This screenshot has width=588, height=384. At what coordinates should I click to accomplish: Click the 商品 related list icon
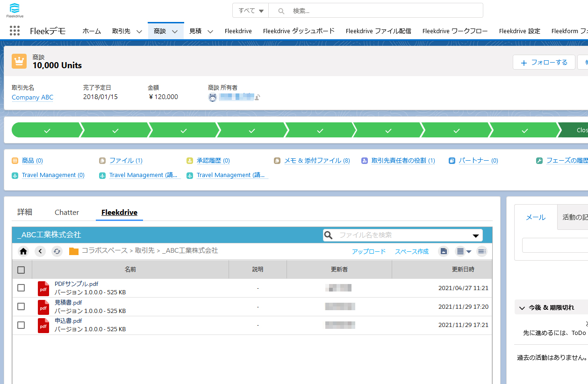15,161
